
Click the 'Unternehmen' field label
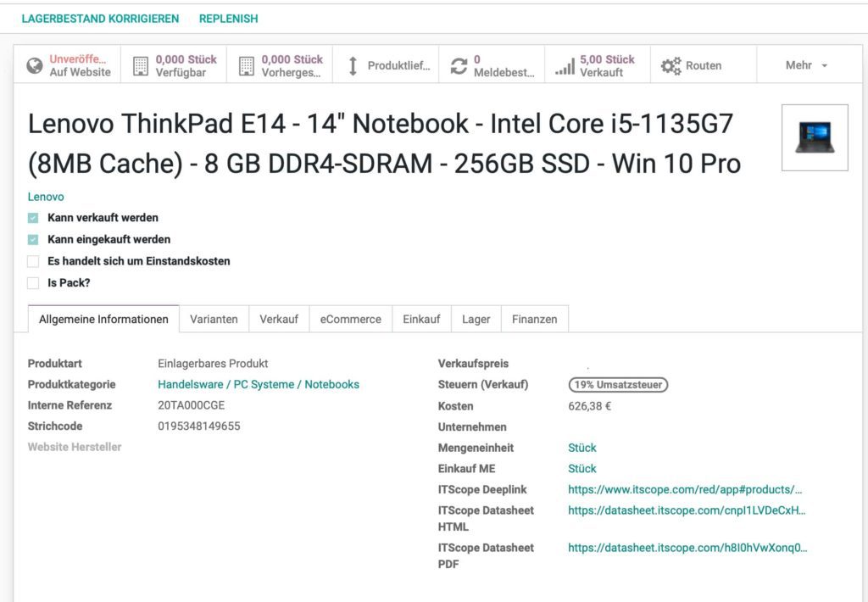472,427
